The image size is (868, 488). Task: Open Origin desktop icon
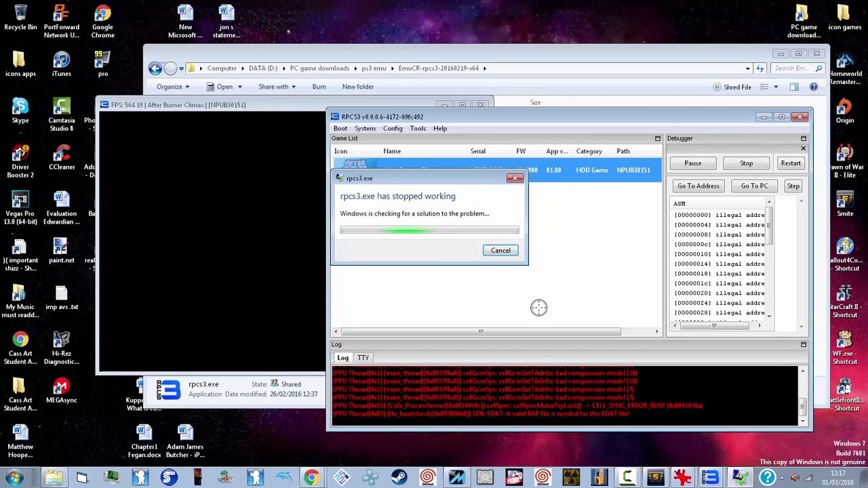pyautogui.click(x=844, y=110)
